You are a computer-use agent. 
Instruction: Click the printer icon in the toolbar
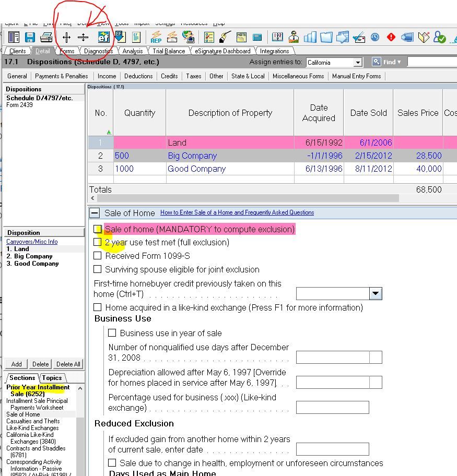[46, 37]
